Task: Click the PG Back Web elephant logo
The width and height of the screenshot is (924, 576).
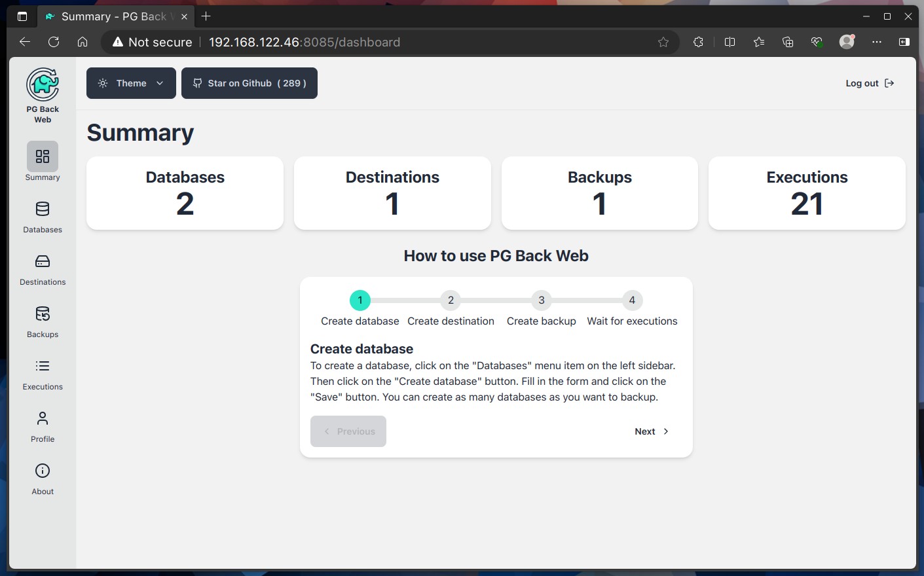Action: [x=43, y=84]
